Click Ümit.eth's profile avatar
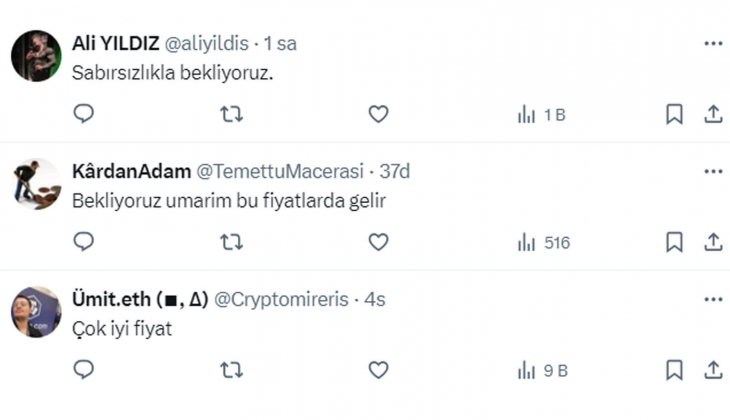730x420 pixels. [x=36, y=312]
